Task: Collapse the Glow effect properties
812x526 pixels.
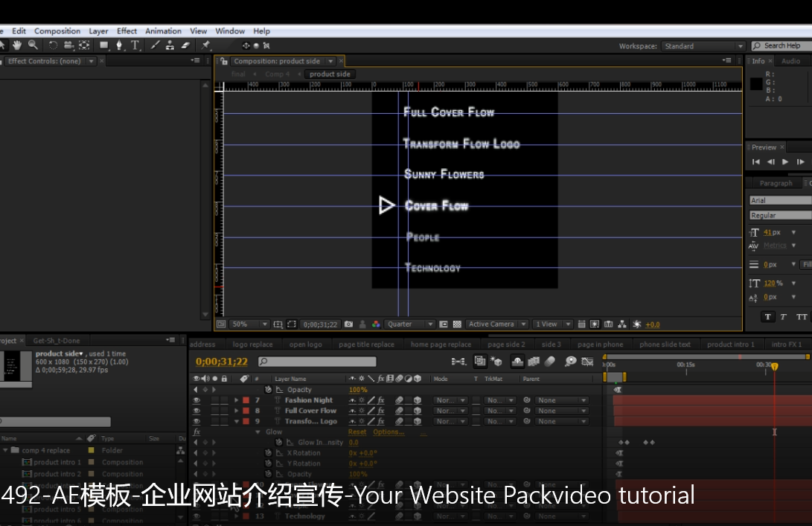Action: pyautogui.click(x=258, y=432)
